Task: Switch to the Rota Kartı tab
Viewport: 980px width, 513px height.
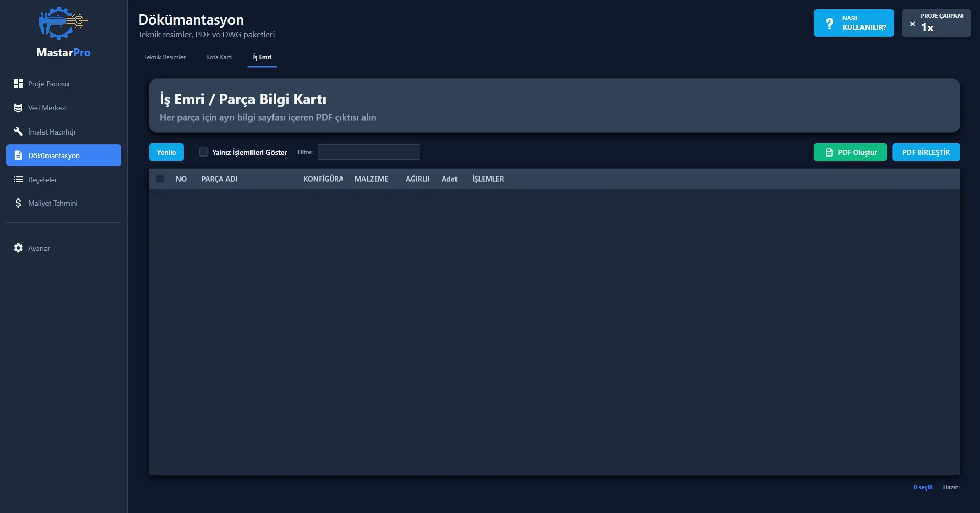Action: coord(219,57)
